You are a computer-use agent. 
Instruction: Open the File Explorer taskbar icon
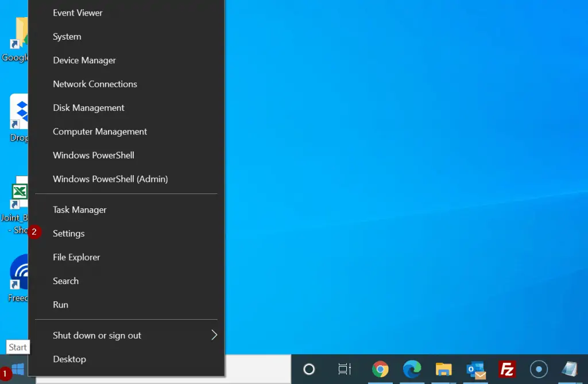click(443, 369)
